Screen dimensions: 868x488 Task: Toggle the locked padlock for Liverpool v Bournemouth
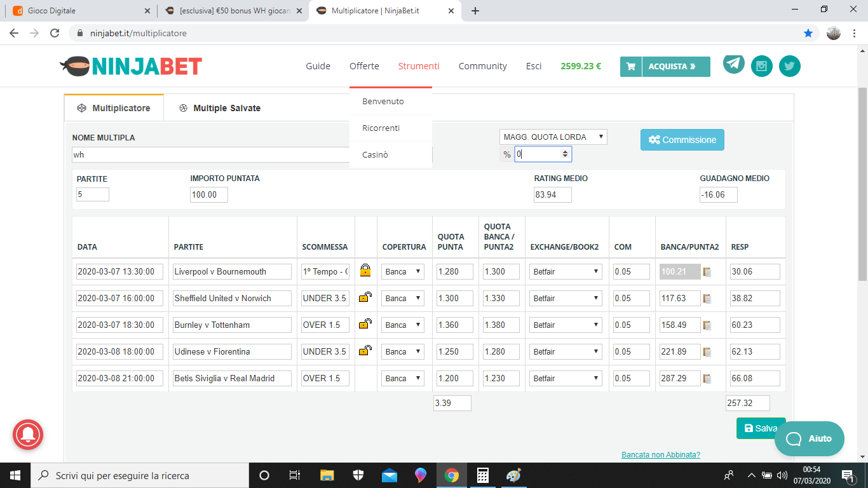(x=365, y=270)
